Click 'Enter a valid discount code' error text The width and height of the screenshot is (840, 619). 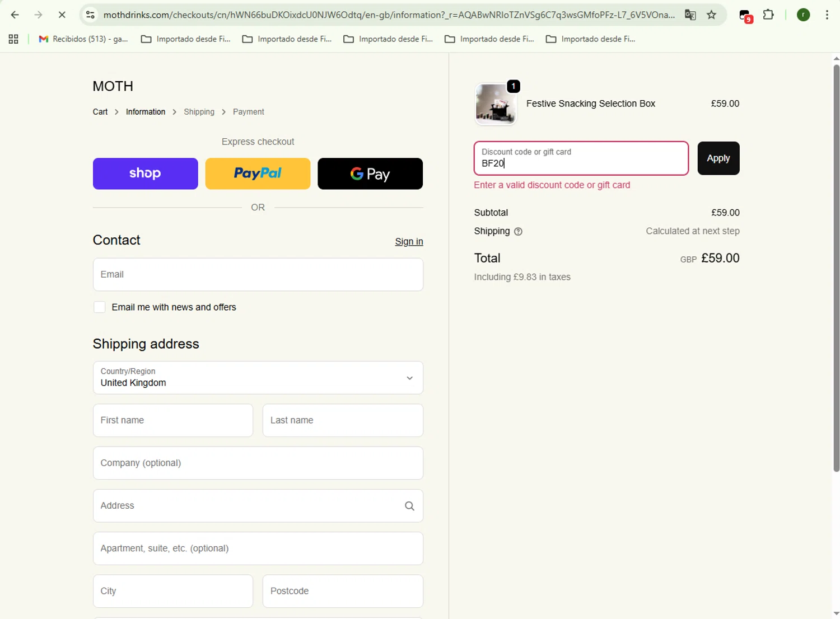552,185
